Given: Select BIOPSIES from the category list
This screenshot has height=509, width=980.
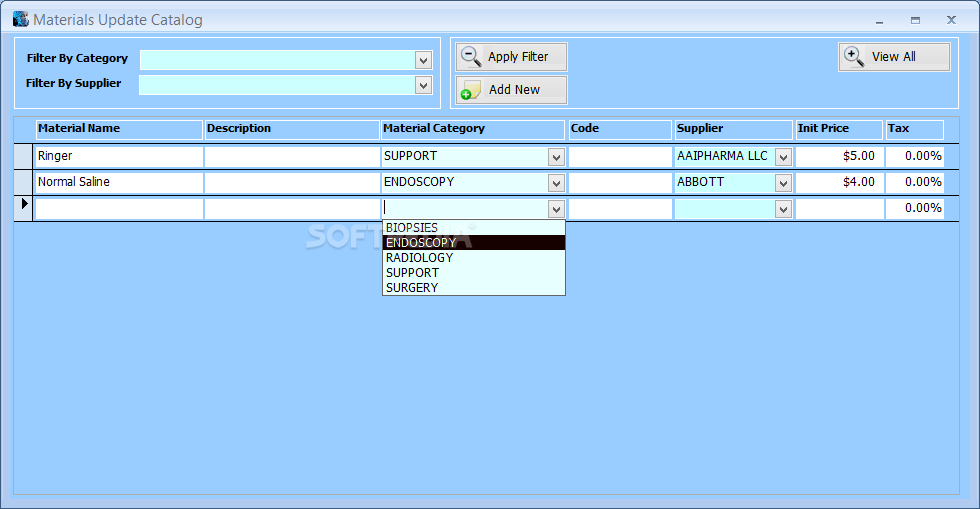Looking at the screenshot, I should point(474,228).
